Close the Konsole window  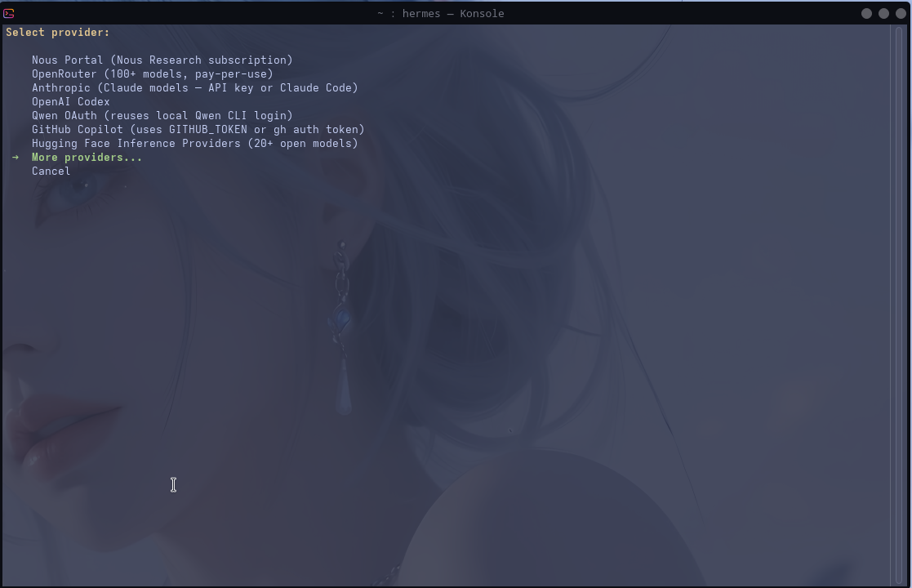pyautogui.click(x=901, y=13)
